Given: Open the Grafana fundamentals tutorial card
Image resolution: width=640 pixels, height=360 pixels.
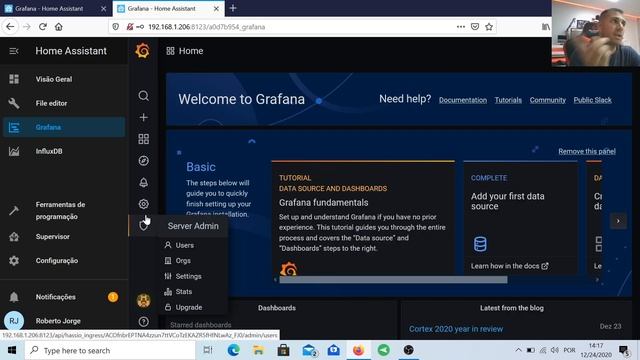Looking at the screenshot, I should (x=363, y=218).
